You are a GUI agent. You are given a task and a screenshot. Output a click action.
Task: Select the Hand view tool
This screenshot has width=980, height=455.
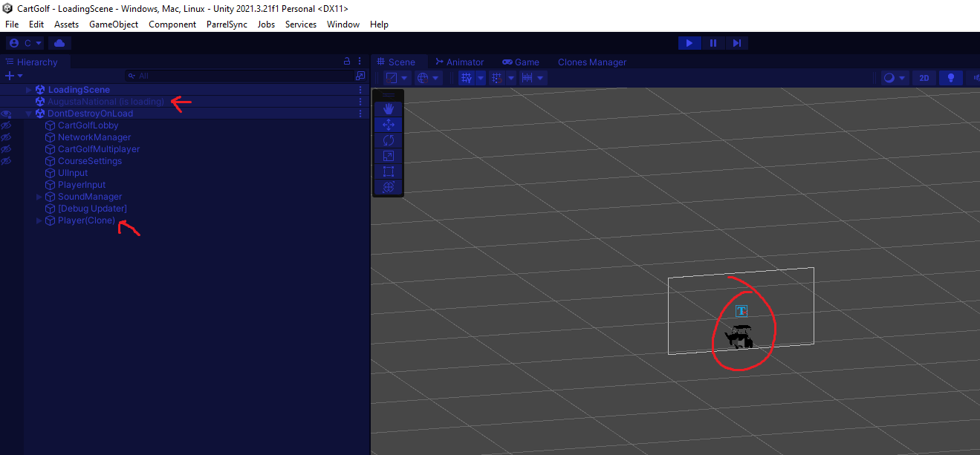(x=388, y=108)
